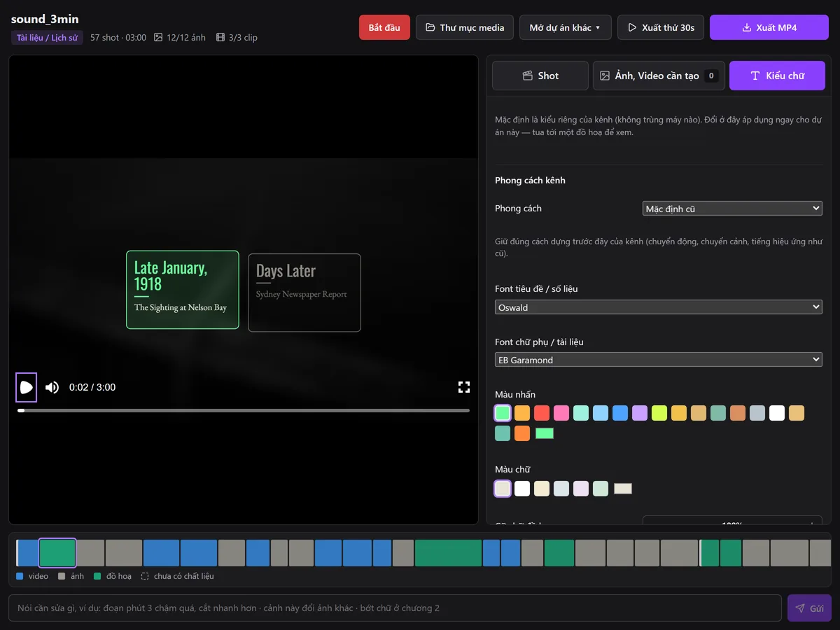Change the title font from Oswald
The image size is (840, 630).
pyautogui.click(x=659, y=307)
